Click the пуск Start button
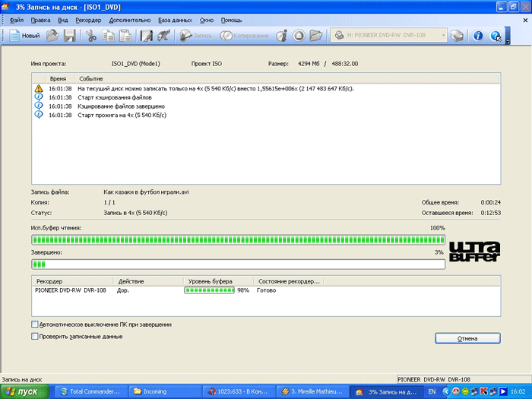 click(x=25, y=391)
